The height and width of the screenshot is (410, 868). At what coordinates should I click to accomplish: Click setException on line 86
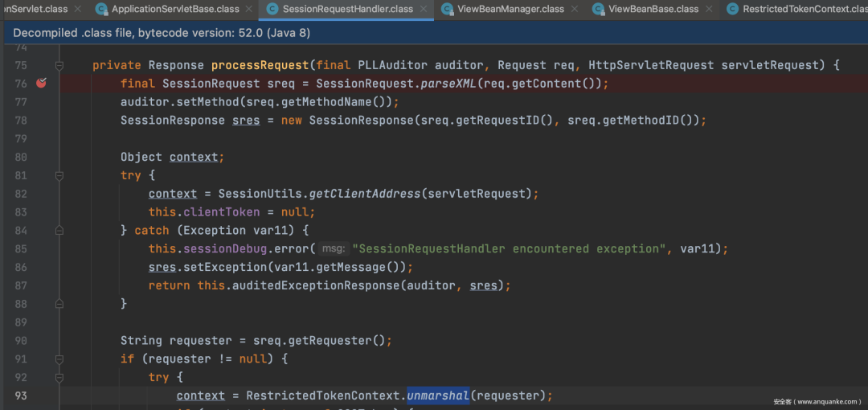click(x=225, y=267)
